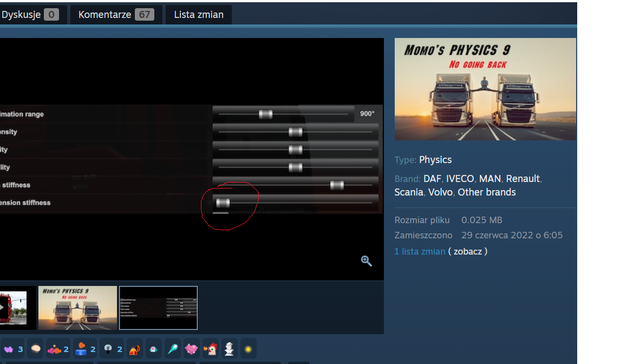Click the Other brands link
The height and width of the screenshot is (364, 640).
(487, 192)
